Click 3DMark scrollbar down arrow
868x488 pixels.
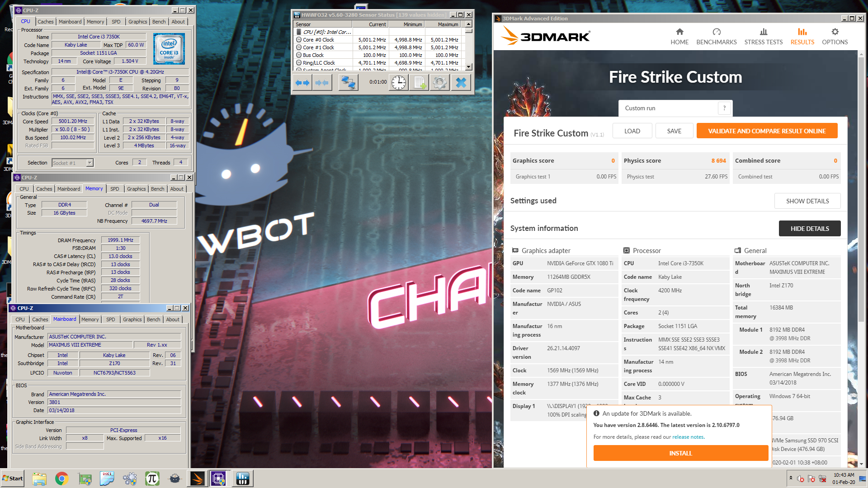[861, 464]
